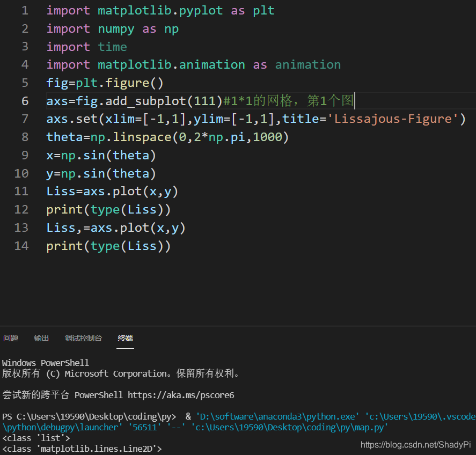Viewport: 476px width, 455px height.
Task: Click the 'Windows PowerShell' terminal header text
Action: [46, 363]
